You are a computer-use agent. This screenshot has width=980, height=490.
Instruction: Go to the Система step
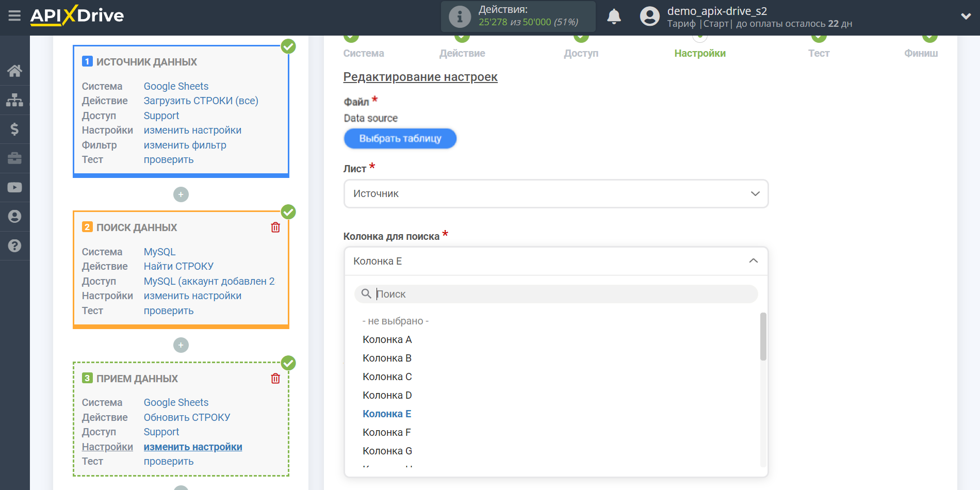(364, 53)
